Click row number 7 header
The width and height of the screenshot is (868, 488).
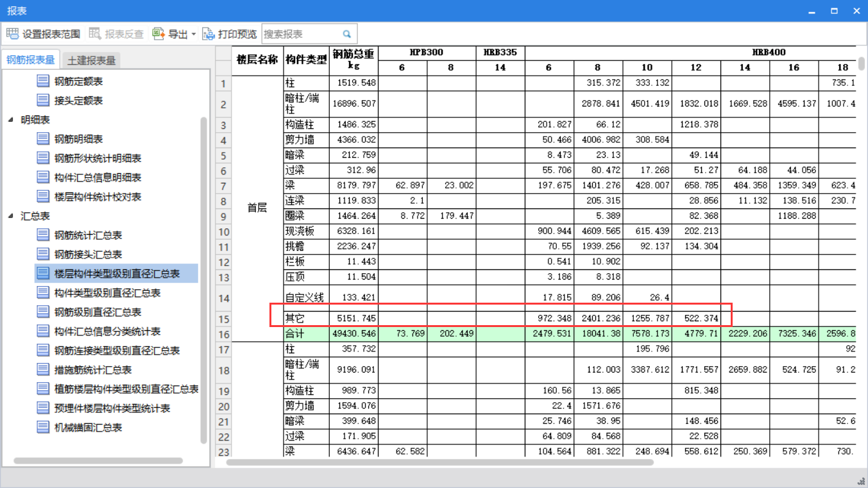coord(223,186)
